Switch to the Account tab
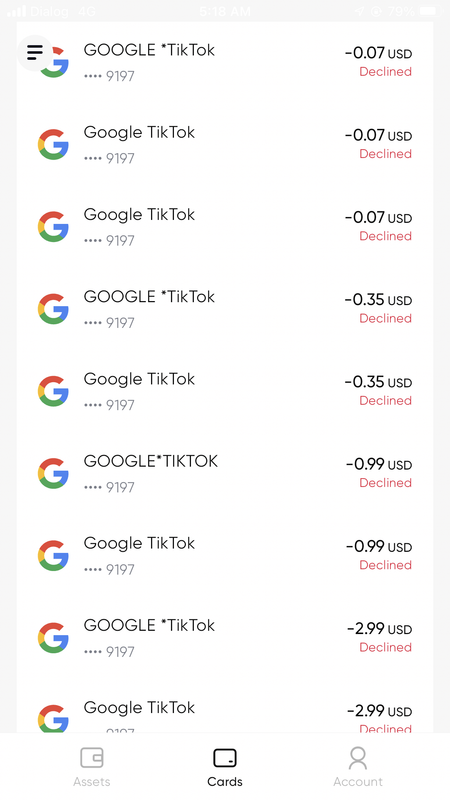The image size is (450, 800). tap(358, 767)
